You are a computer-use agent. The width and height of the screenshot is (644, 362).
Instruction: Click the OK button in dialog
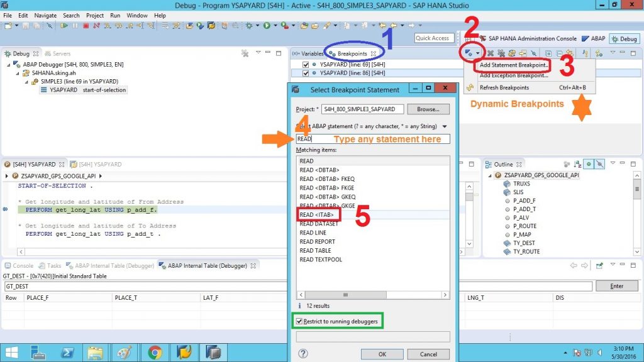pos(382,354)
